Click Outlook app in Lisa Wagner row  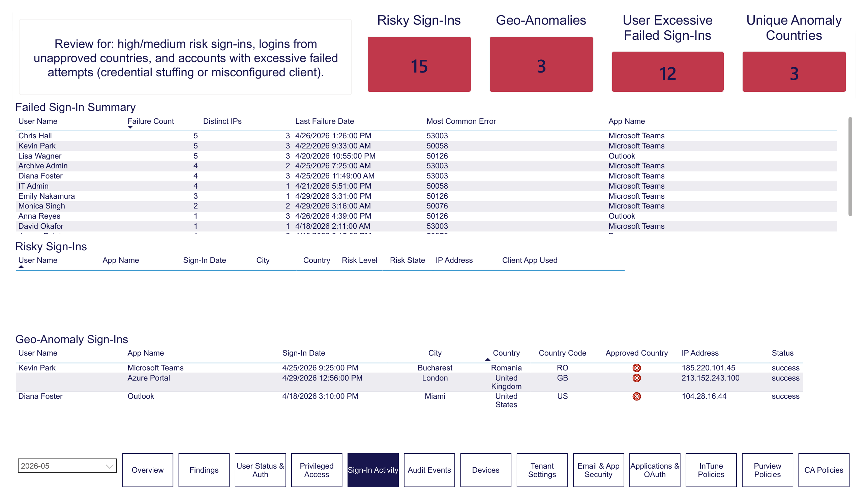[621, 156]
